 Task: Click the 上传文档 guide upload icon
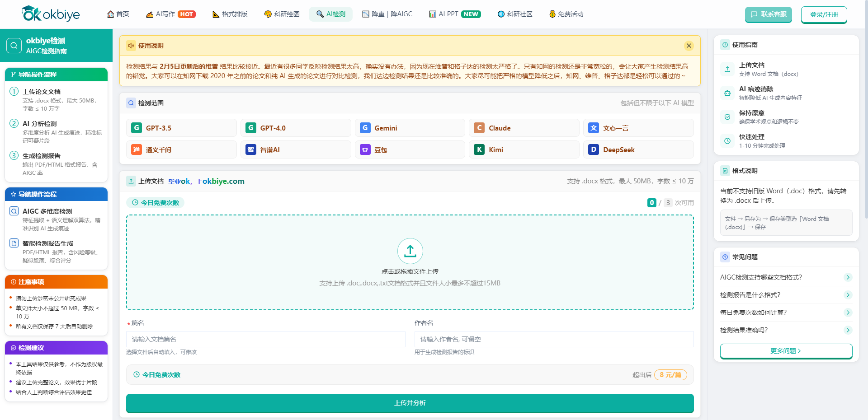(727, 69)
